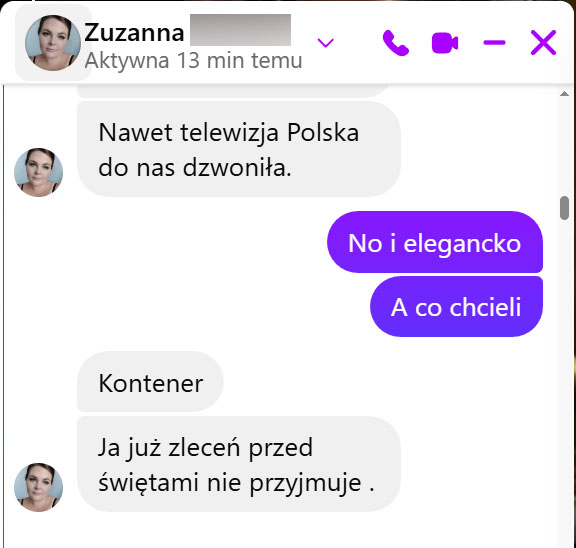Click the partially hidden message bubble at the top
576x548 pixels.
click(233, 91)
